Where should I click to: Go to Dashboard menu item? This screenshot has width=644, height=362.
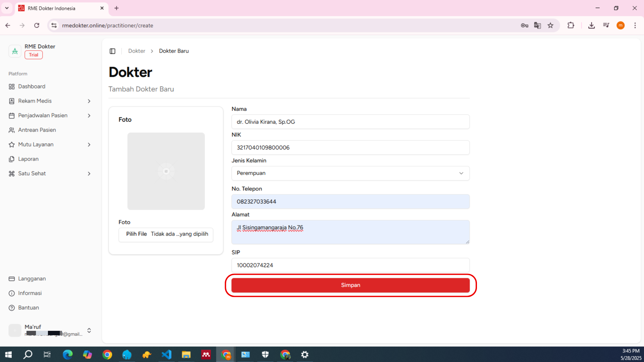32,86
